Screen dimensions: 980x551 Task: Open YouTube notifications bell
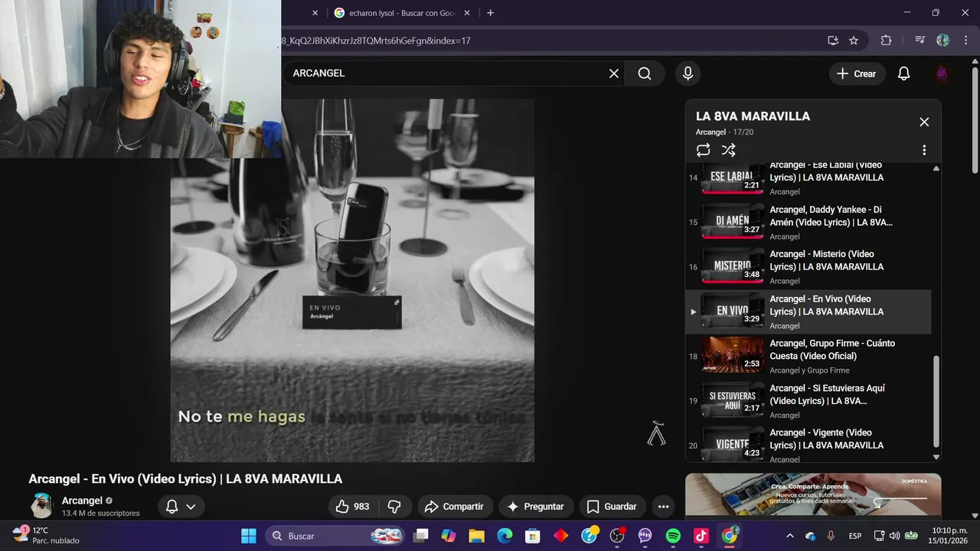[x=903, y=73]
